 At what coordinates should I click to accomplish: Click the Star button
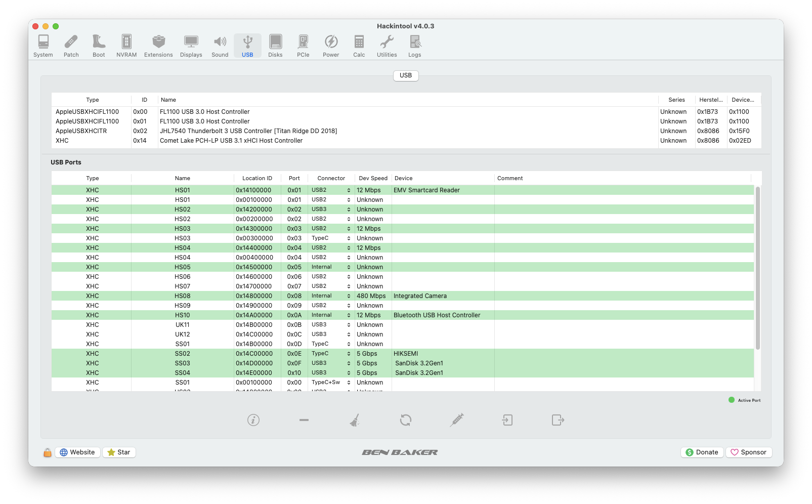[x=119, y=452]
